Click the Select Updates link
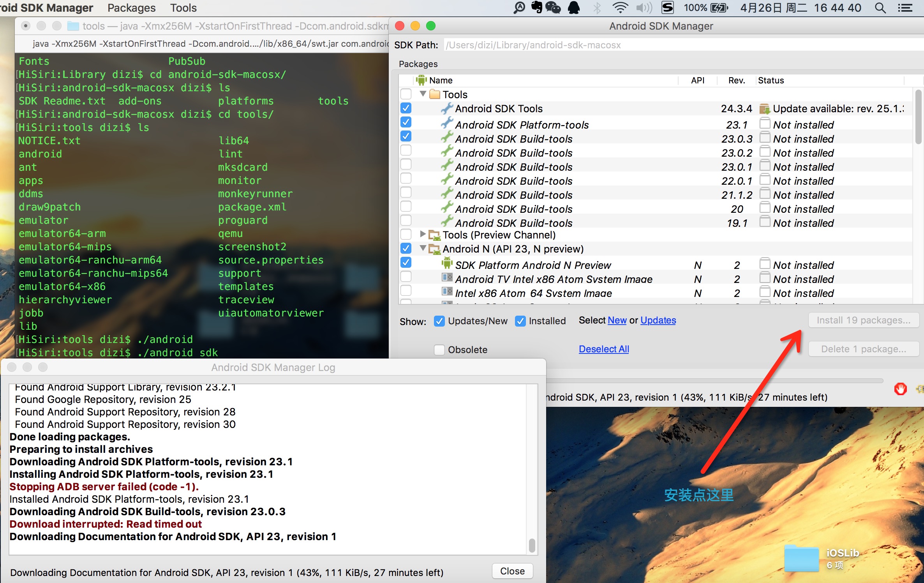Screen dimensions: 924x583 658,320
